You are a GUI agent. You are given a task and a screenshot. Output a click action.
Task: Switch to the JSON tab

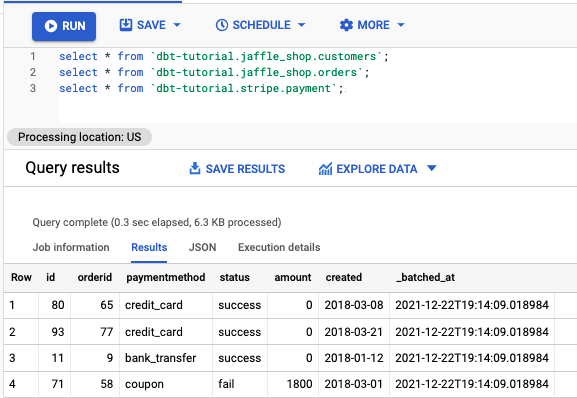point(202,247)
